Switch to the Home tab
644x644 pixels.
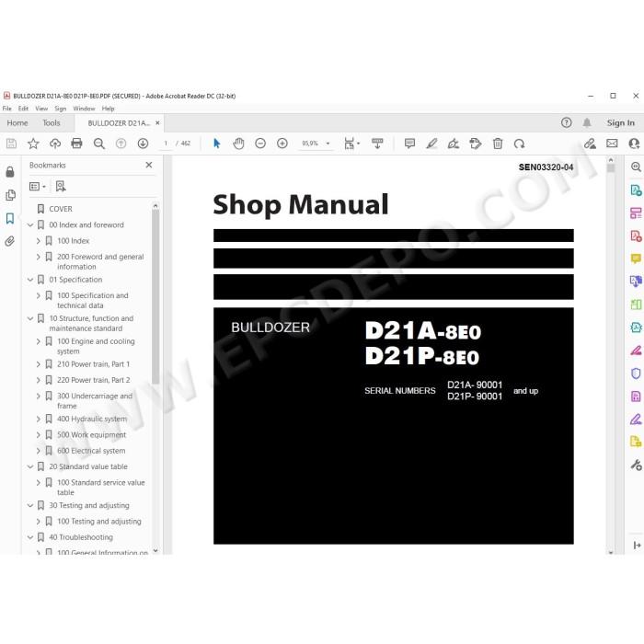[x=17, y=122]
